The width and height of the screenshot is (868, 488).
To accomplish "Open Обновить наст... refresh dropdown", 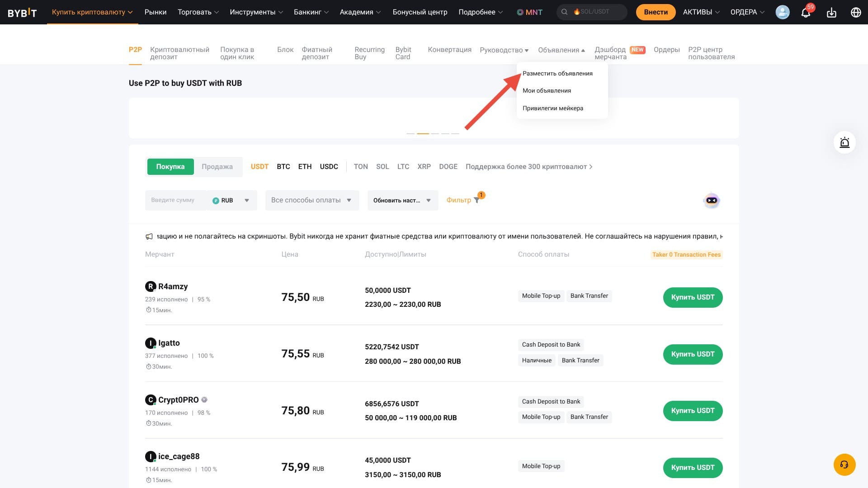I will (403, 200).
